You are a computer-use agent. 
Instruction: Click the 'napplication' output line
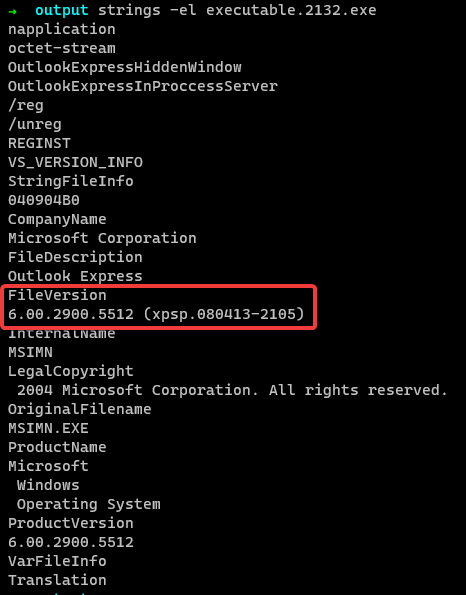point(62,30)
